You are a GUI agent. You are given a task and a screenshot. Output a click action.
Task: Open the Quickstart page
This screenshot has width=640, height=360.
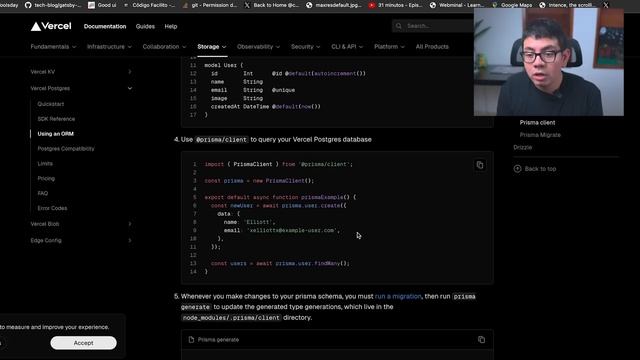pyautogui.click(x=51, y=104)
